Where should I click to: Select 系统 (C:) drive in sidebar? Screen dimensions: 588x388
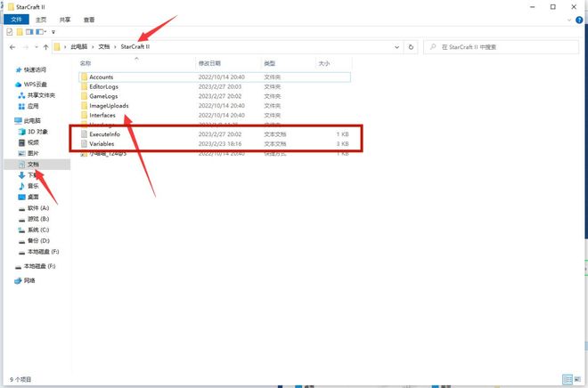pos(37,230)
